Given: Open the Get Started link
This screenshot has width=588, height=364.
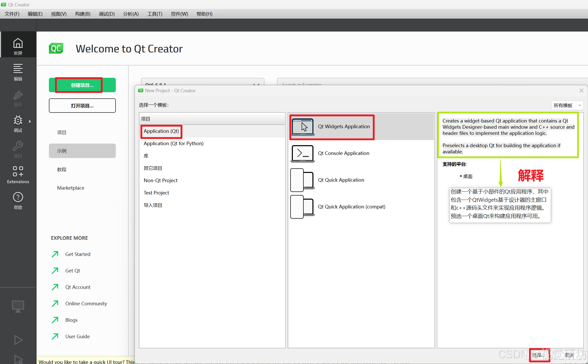Looking at the screenshot, I should 78,254.
